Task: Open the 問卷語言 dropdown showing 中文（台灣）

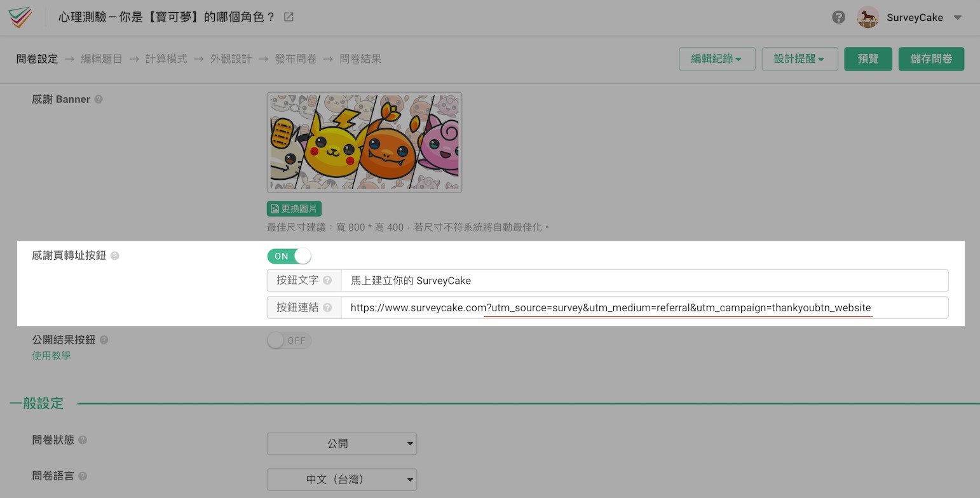Action: 342,480
